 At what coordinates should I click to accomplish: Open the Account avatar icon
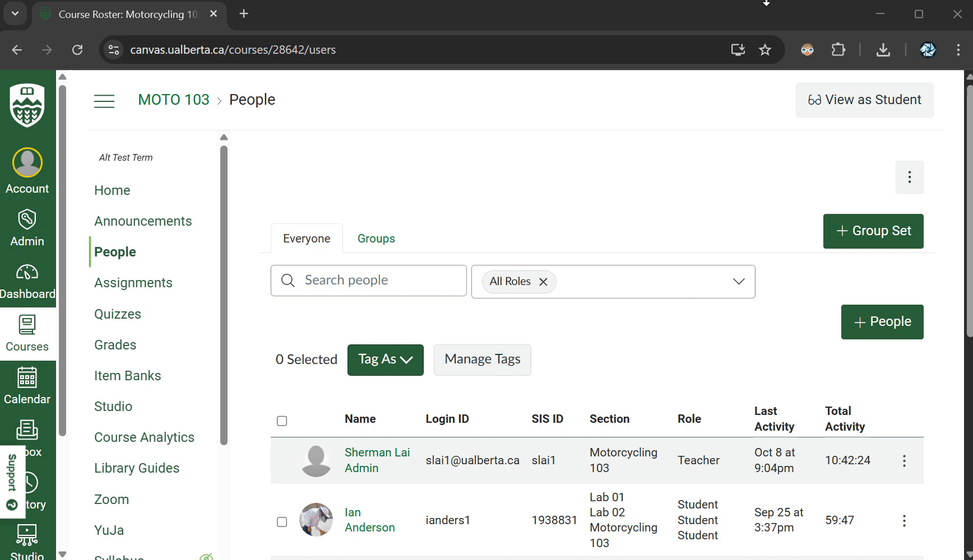27,163
